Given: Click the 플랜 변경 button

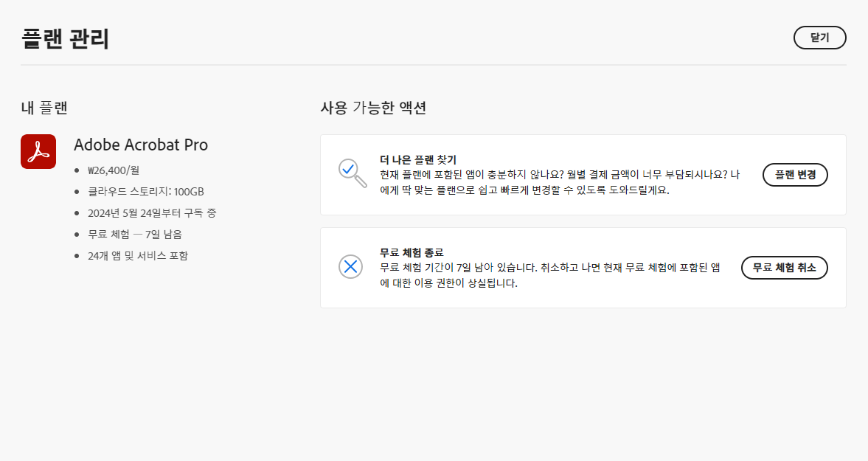Looking at the screenshot, I should [x=795, y=175].
